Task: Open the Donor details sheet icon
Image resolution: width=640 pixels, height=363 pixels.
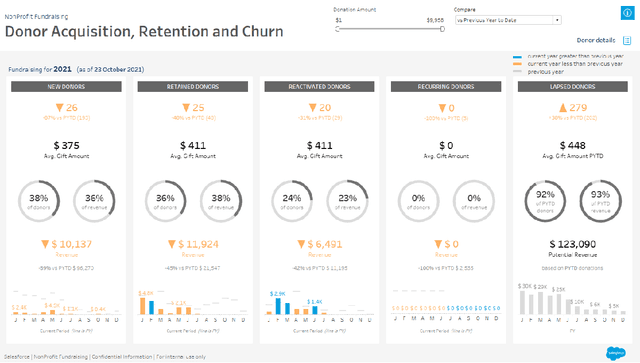Action: click(x=627, y=40)
